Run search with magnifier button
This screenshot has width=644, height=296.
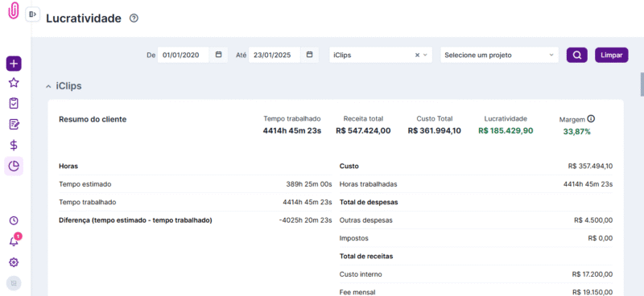[x=576, y=55]
